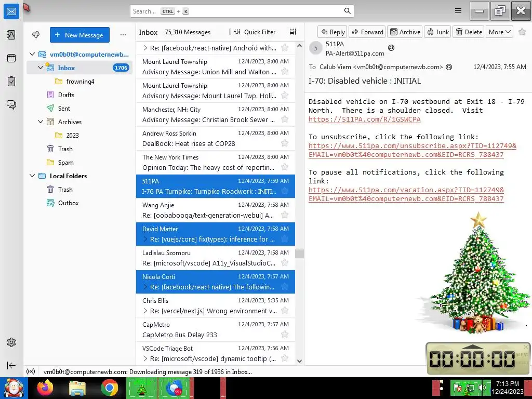Star the currently open message in header

[522, 32]
